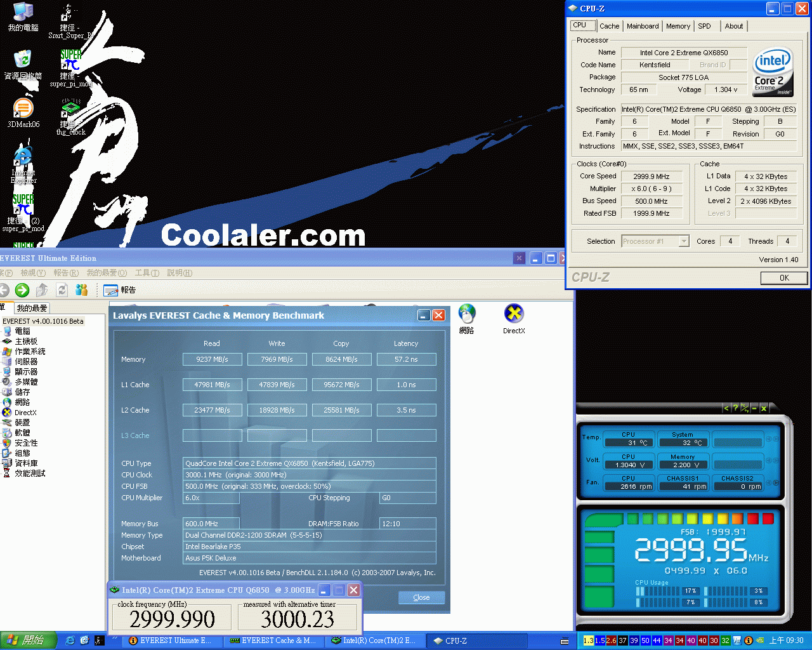Switch to the Mainboard tab in CPU-Z

click(x=643, y=26)
